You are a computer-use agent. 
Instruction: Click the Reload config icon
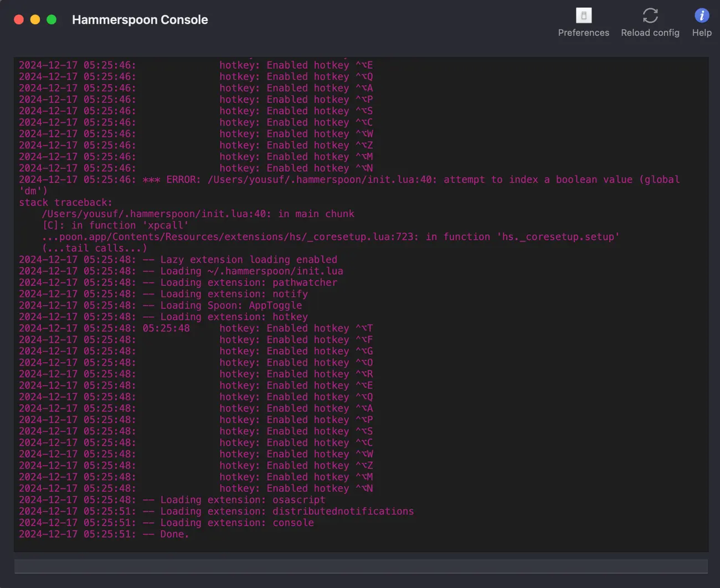pos(650,16)
